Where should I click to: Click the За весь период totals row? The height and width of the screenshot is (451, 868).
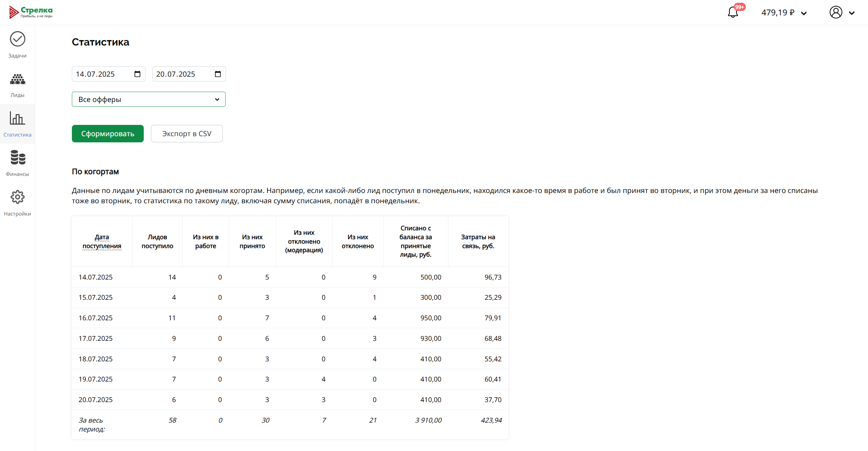(290, 424)
